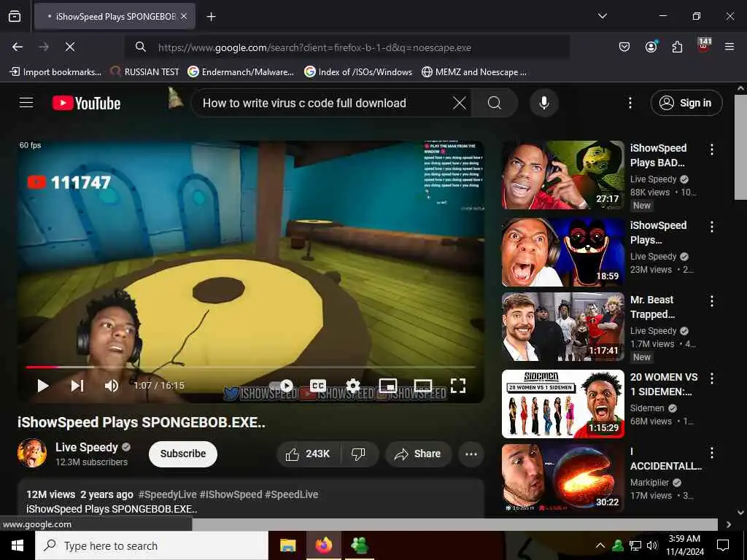This screenshot has width=747, height=560.
Task: Open Mr. Beast Trapped video title
Action: pos(652,307)
